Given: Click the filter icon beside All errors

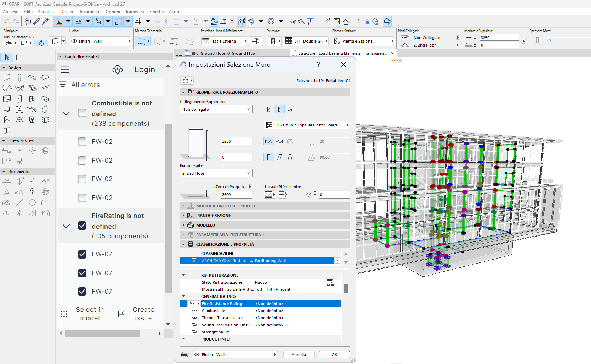Looking at the screenshot, I should pyautogui.click(x=63, y=85).
